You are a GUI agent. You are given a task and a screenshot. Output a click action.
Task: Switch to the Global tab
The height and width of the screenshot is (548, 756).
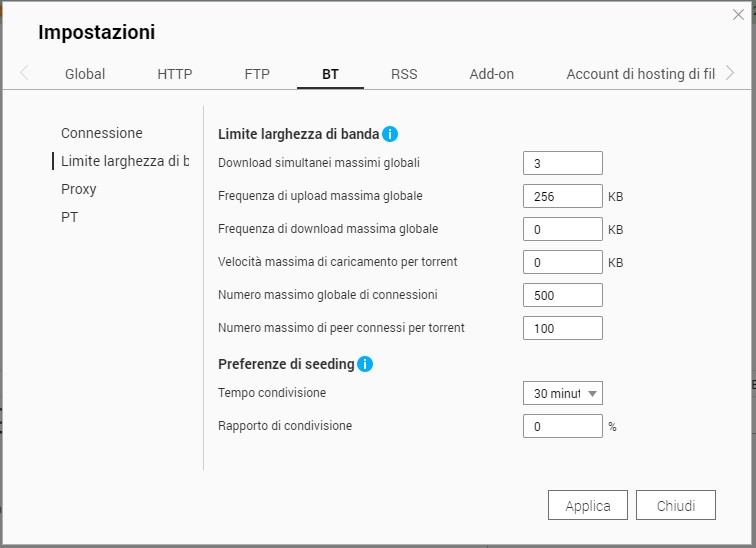pyautogui.click(x=85, y=74)
